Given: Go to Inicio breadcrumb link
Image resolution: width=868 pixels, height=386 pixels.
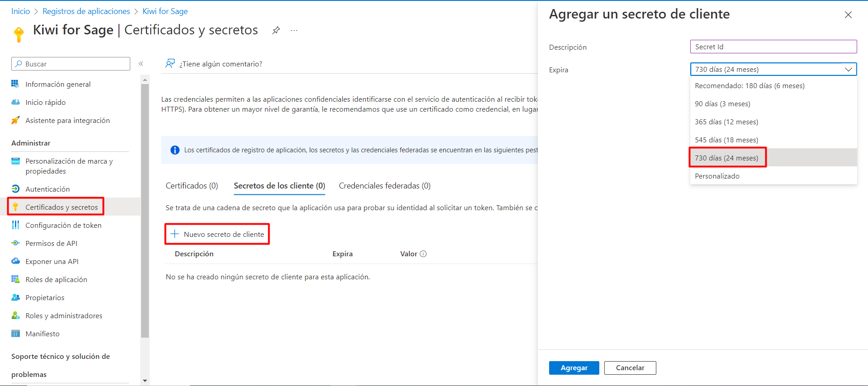Looking at the screenshot, I should click(21, 11).
